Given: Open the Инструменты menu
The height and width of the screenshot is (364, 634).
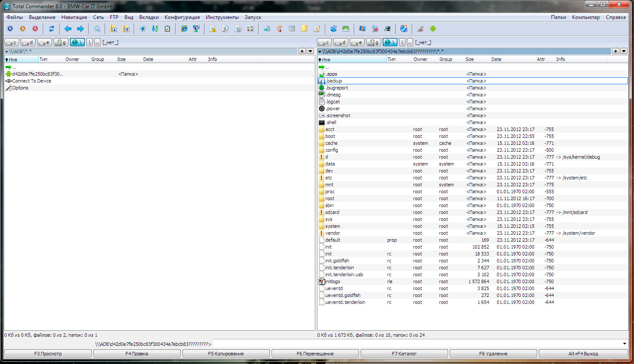Looking at the screenshot, I should 222,17.
